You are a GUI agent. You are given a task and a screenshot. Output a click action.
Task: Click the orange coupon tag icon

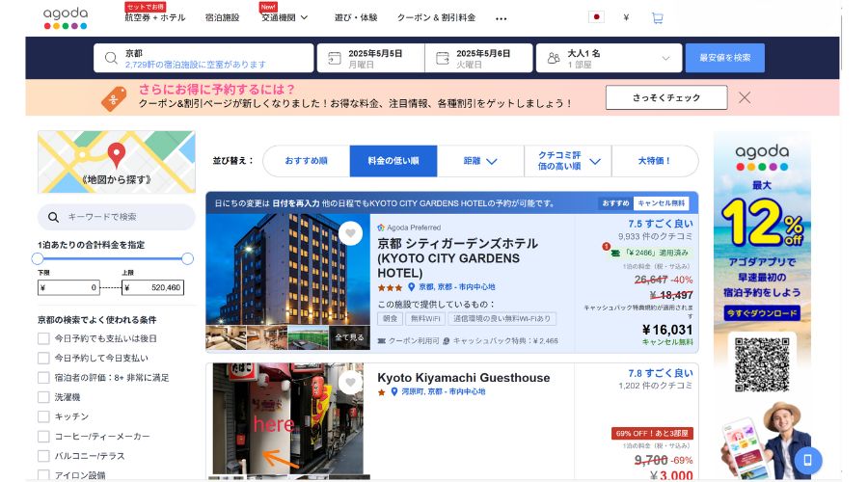114,99
